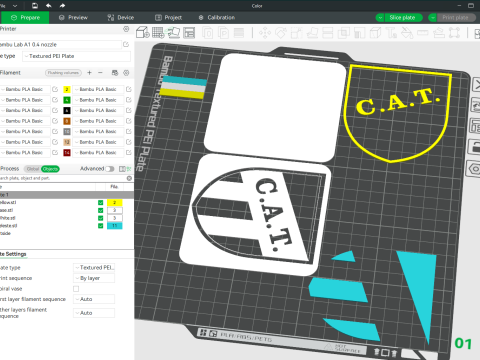Enable the Spiral vase checkbox

(76, 289)
